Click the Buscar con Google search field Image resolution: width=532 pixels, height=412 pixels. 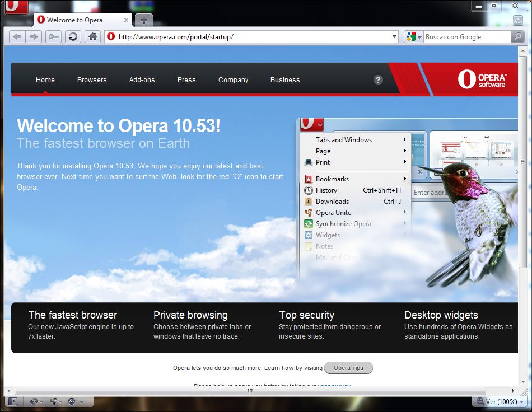467,36
